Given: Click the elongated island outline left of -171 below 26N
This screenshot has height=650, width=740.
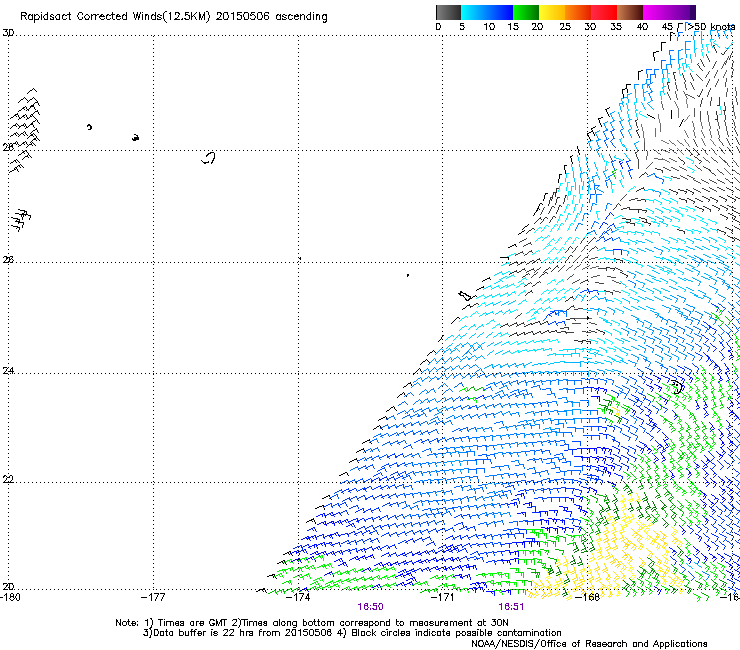Looking at the screenshot, I should pyautogui.click(x=465, y=296).
